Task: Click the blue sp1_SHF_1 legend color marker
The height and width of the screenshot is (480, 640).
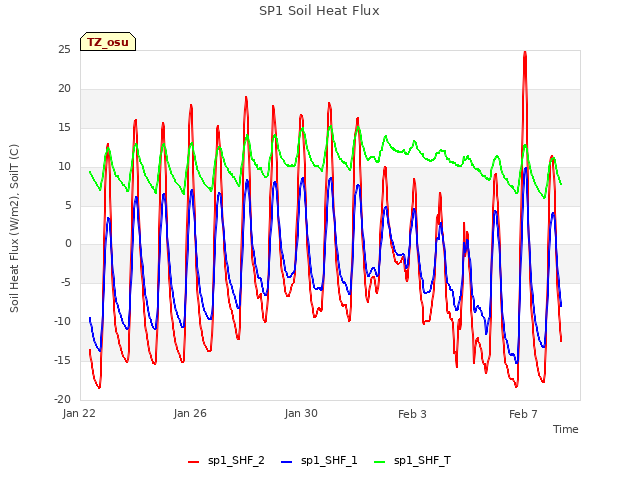Action: [x=287, y=462]
